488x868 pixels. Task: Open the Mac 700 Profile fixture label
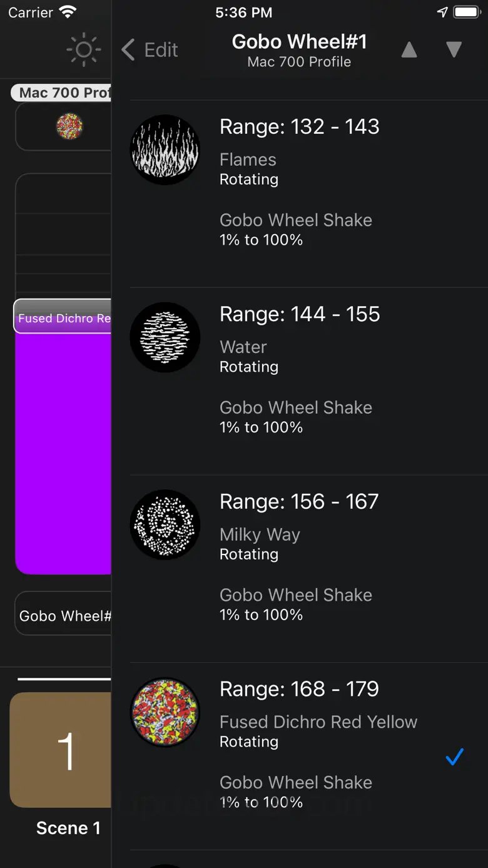(x=63, y=93)
